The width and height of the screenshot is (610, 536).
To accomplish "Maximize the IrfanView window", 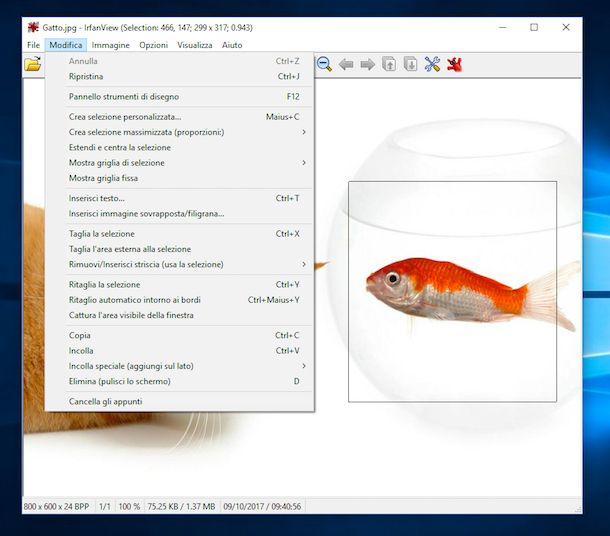I will 534,27.
